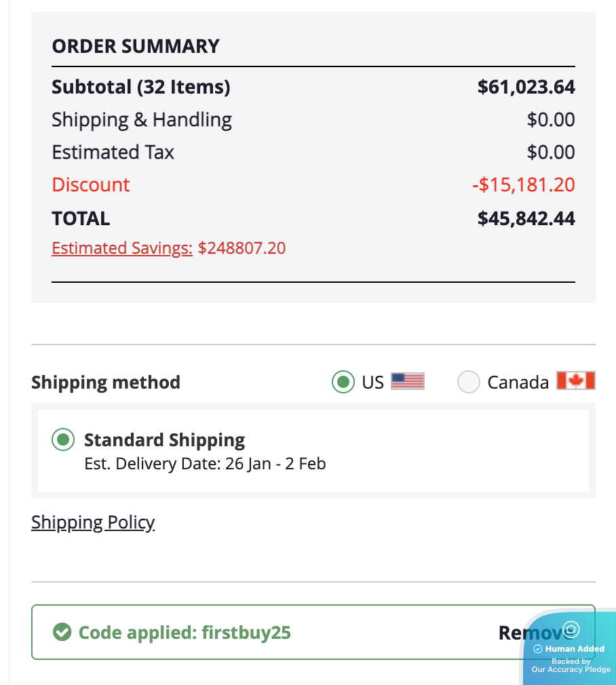Click the estimated delivery date text
616x685 pixels.
tap(205, 464)
